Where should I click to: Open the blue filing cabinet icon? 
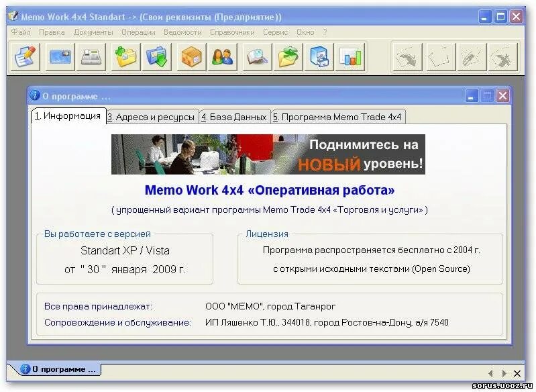tap(319, 57)
